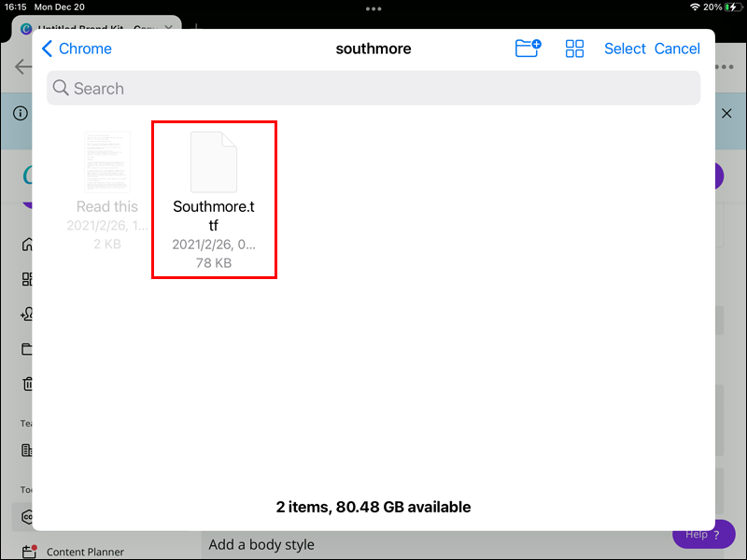Go back to the Chrome folder

point(77,49)
